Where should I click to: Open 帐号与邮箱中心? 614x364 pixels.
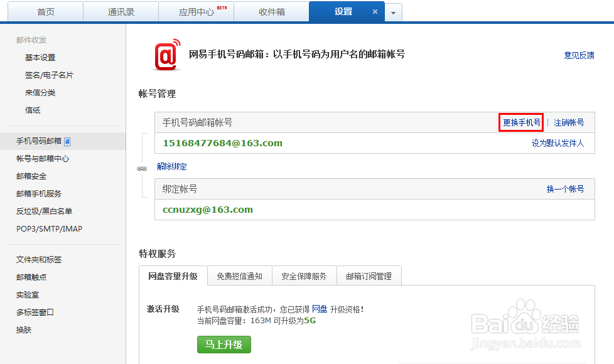tap(43, 159)
